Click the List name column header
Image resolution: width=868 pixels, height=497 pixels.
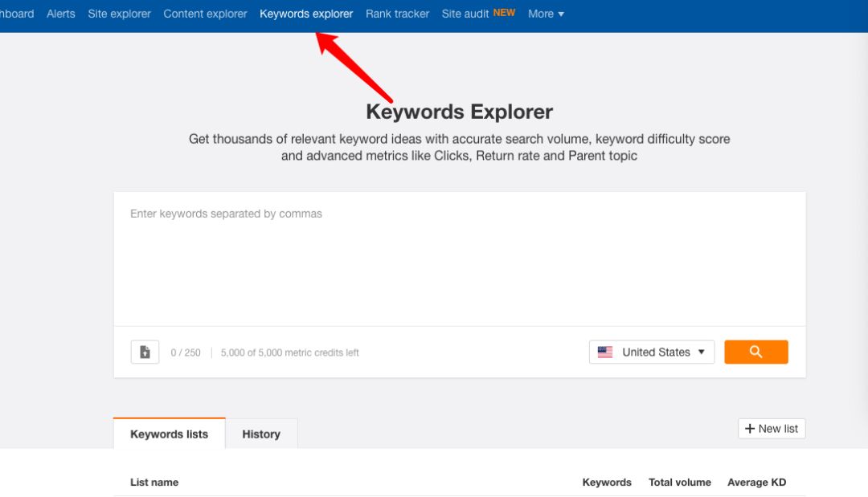coord(154,482)
